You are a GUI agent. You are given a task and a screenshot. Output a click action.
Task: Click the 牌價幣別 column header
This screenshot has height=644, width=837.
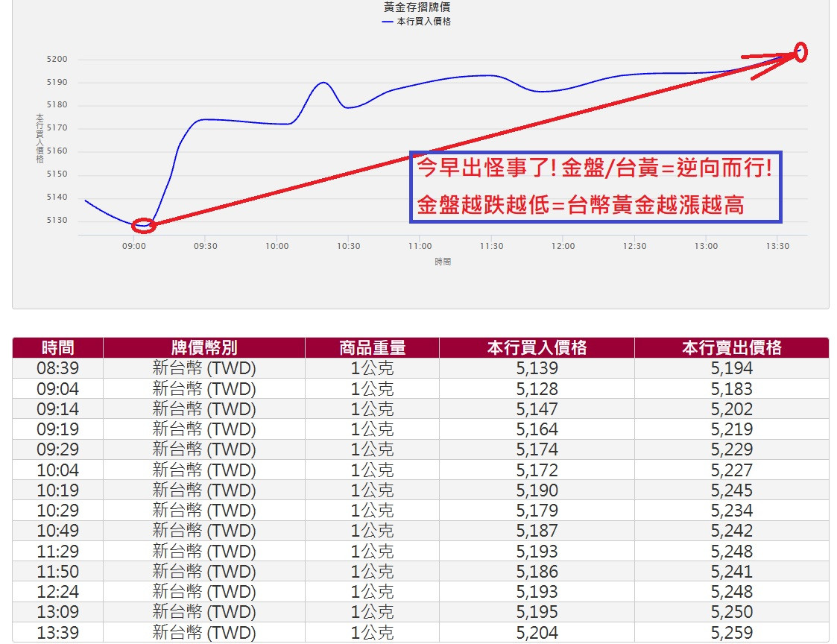(x=204, y=347)
